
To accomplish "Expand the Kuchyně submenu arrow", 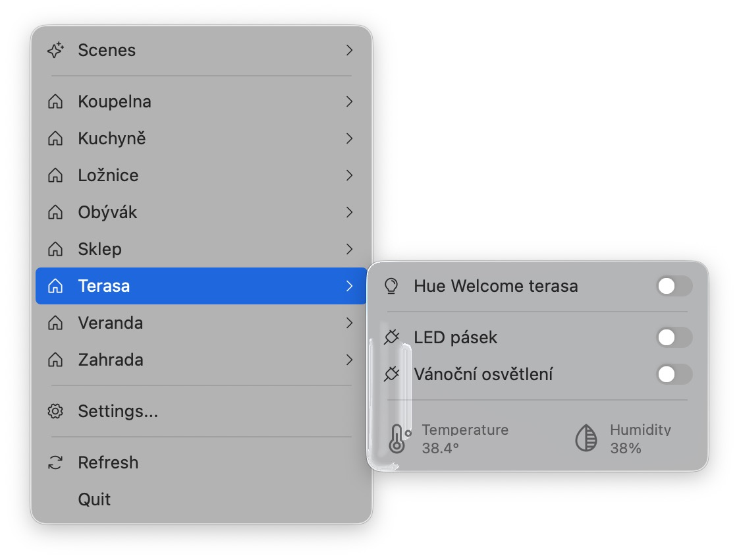I will click(350, 139).
